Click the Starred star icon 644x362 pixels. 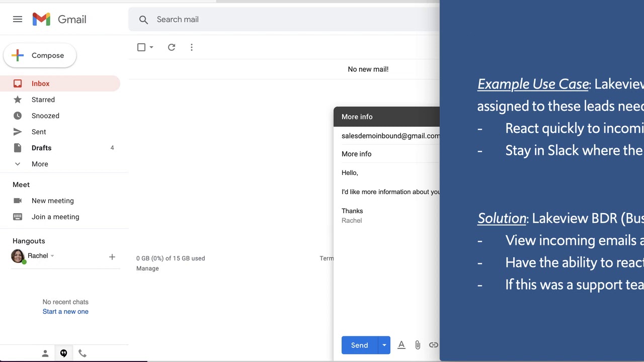(18, 100)
